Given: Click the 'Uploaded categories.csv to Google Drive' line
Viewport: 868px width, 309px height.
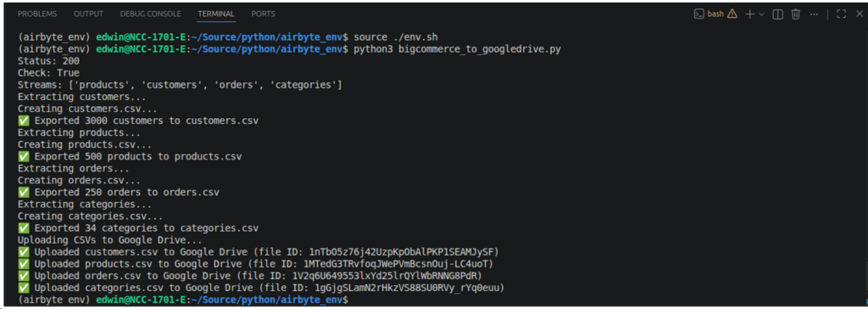Looking at the screenshot, I should click(x=262, y=288).
